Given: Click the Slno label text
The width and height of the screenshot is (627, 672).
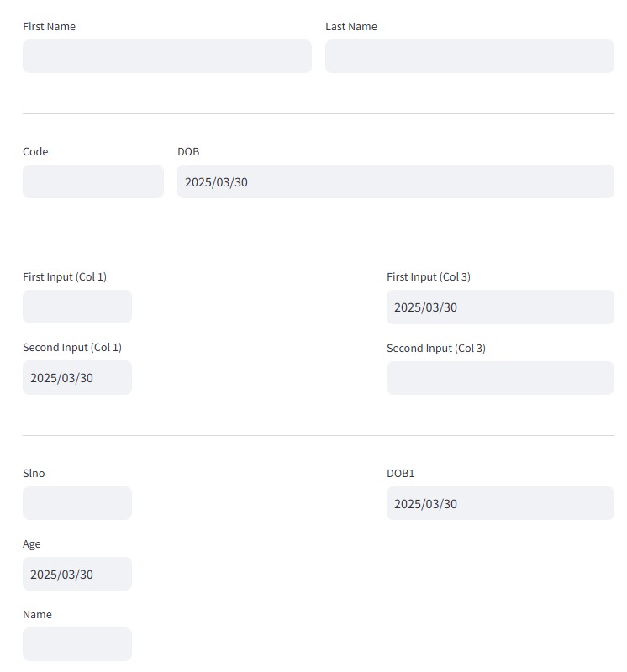Looking at the screenshot, I should point(34,473).
